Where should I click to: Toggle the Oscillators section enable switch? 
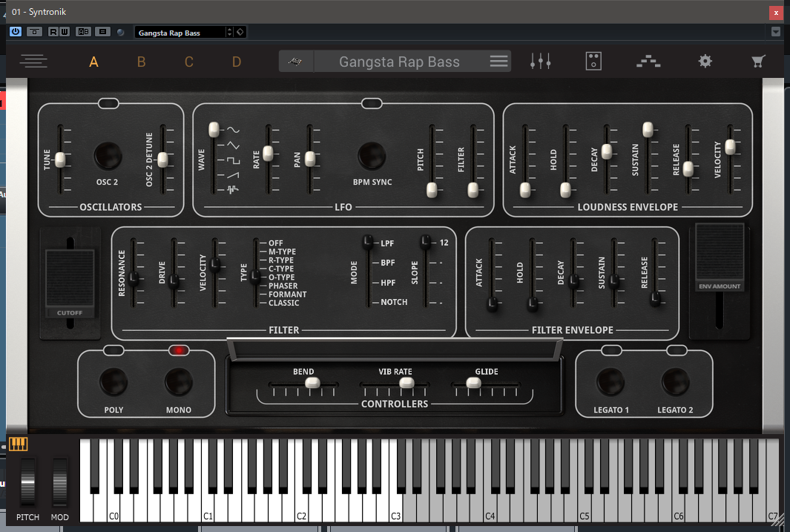(108, 103)
